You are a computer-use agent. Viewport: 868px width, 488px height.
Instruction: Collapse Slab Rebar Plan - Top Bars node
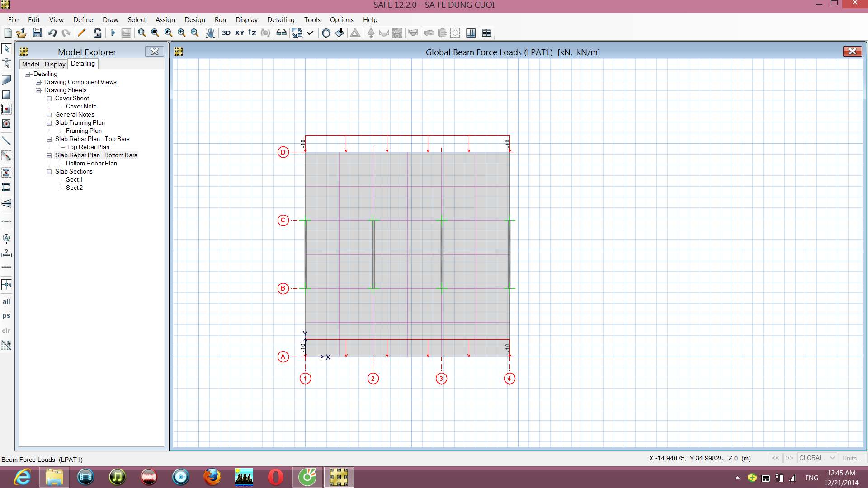coord(49,139)
